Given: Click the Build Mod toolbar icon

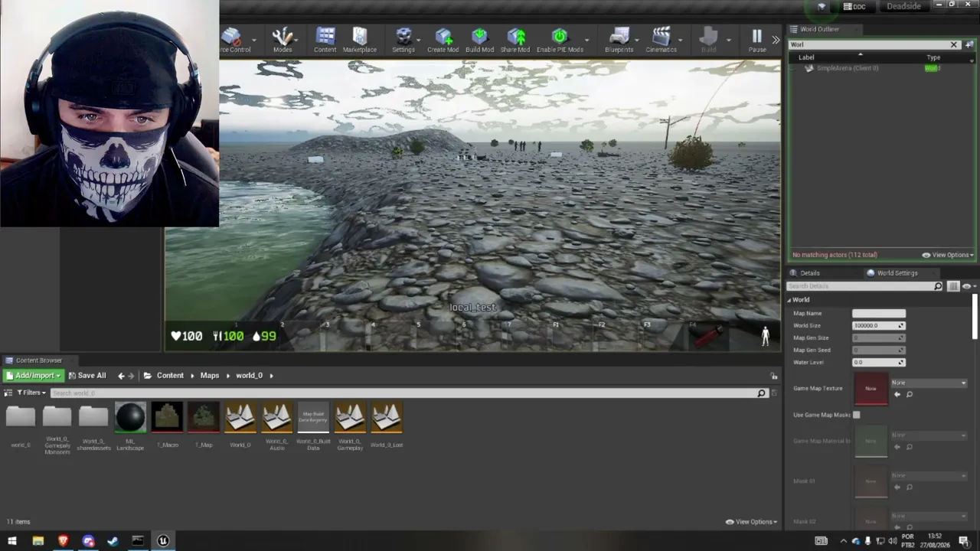Looking at the screenshot, I should pyautogui.click(x=480, y=40).
